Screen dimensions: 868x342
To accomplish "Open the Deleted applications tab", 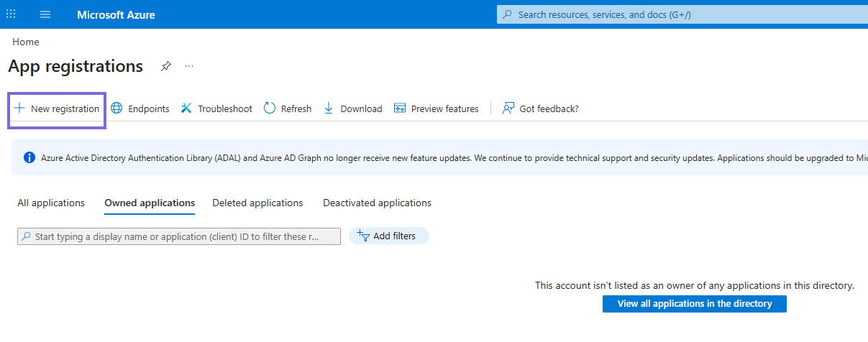I will pos(257,203).
